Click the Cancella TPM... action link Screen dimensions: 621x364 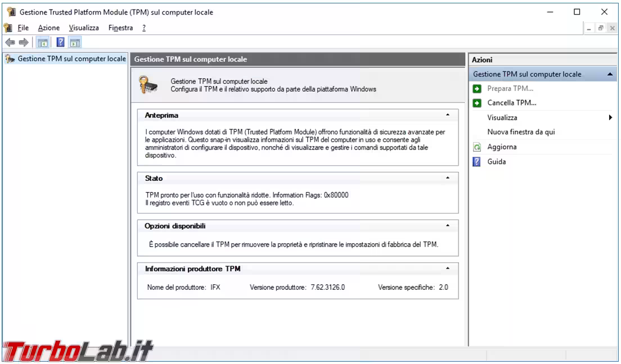point(511,103)
